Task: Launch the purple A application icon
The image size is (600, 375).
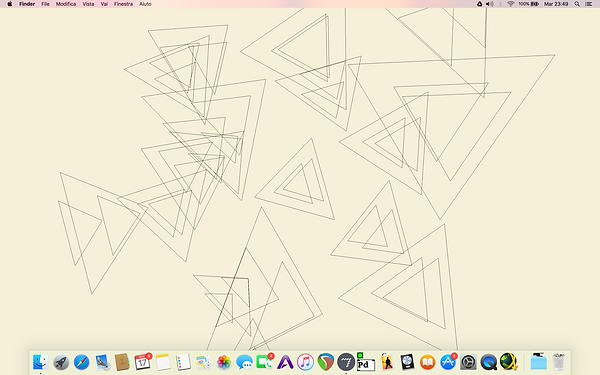Action: click(285, 362)
